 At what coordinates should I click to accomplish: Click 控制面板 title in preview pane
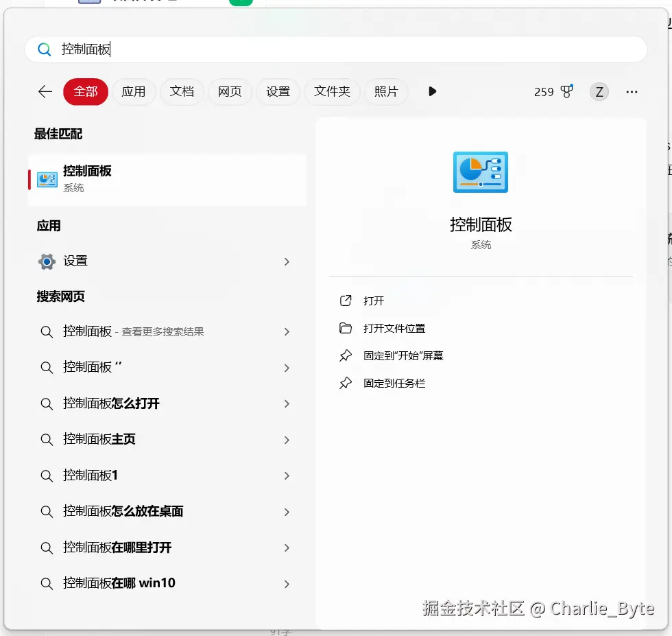(481, 225)
